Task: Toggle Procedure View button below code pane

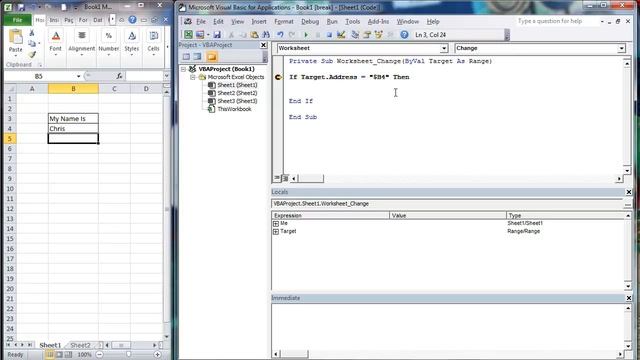Action: pos(277,178)
